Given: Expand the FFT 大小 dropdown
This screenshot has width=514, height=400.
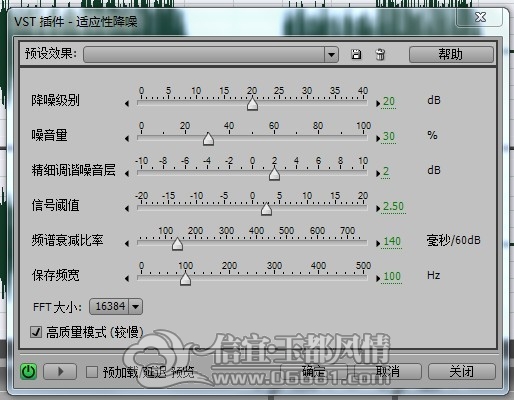Looking at the screenshot, I should pos(136,306).
